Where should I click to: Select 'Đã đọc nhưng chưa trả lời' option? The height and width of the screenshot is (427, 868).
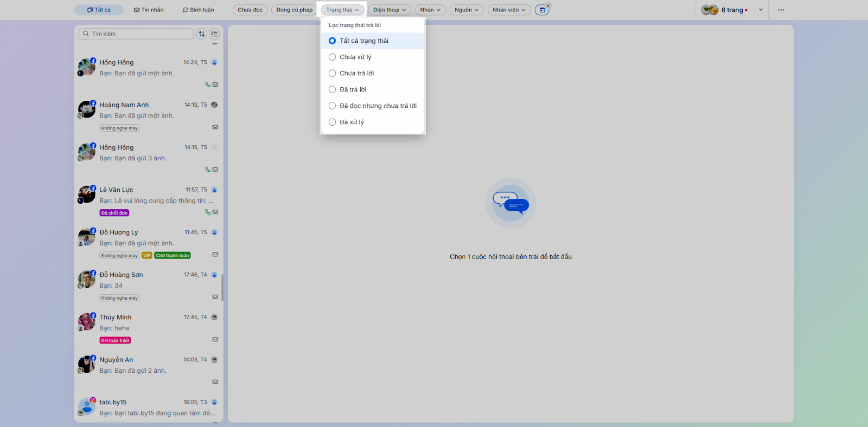(x=373, y=106)
